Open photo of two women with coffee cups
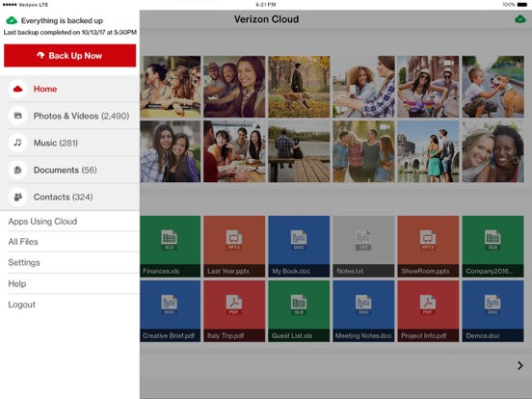This screenshot has height=399, width=532. [x=363, y=87]
